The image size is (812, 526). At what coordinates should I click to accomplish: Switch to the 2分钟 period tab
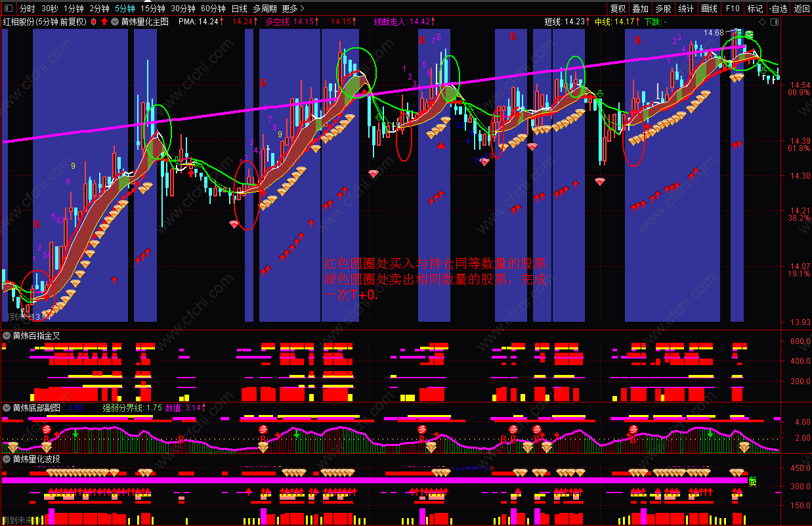[x=99, y=9]
